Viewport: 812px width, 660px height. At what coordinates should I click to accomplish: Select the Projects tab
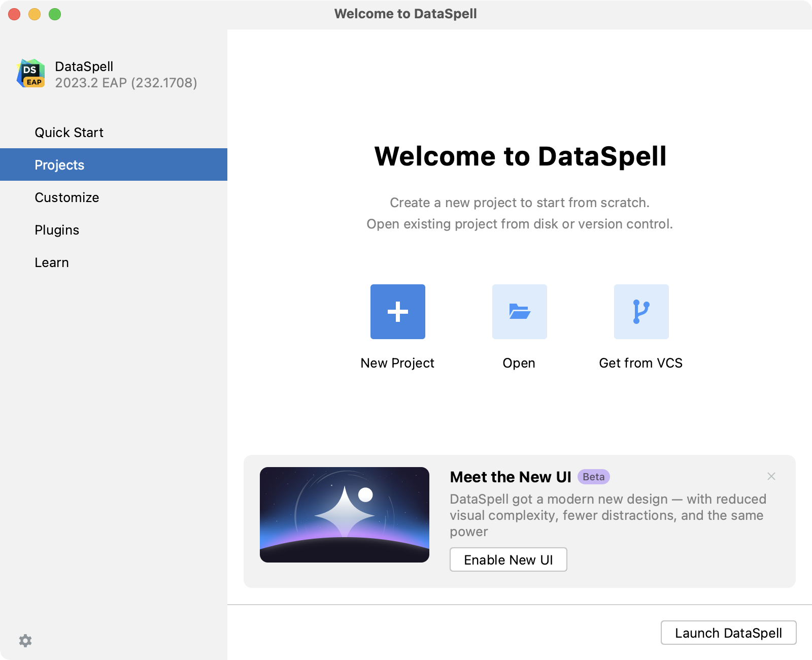click(114, 164)
